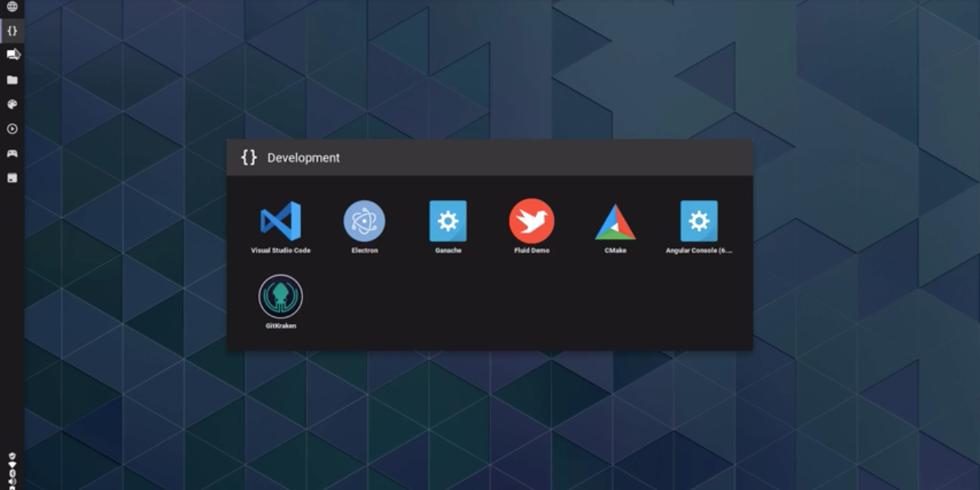Image resolution: width=980 pixels, height=490 pixels.
Task: Select the multimedia play-circle category
Action: click(x=11, y=129)
